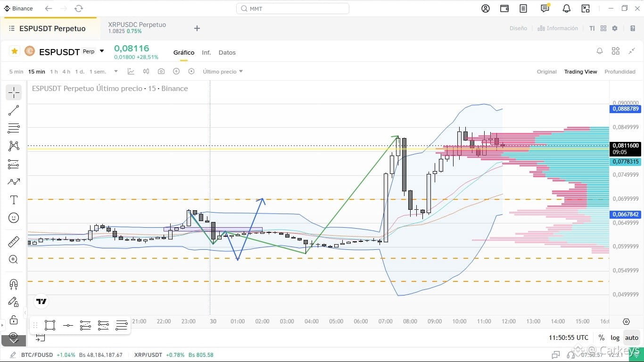Open the XRPUSDC Perpetuo tab
The image size is (644, 362).
137,28
